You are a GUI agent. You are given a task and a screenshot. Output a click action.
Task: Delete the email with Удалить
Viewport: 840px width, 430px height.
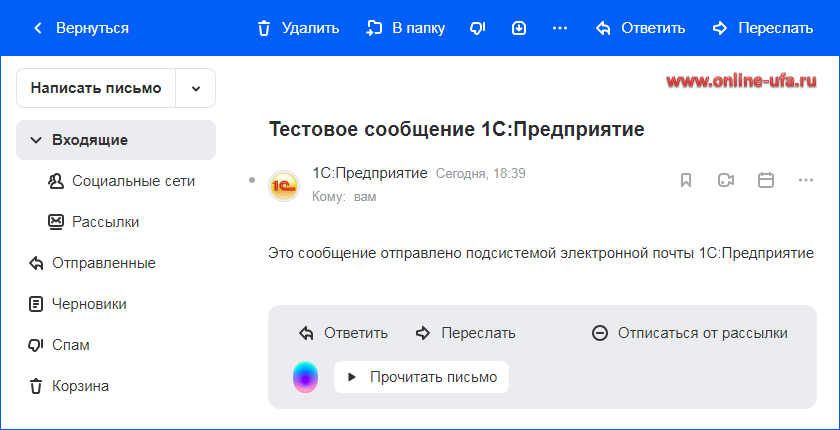298,28
